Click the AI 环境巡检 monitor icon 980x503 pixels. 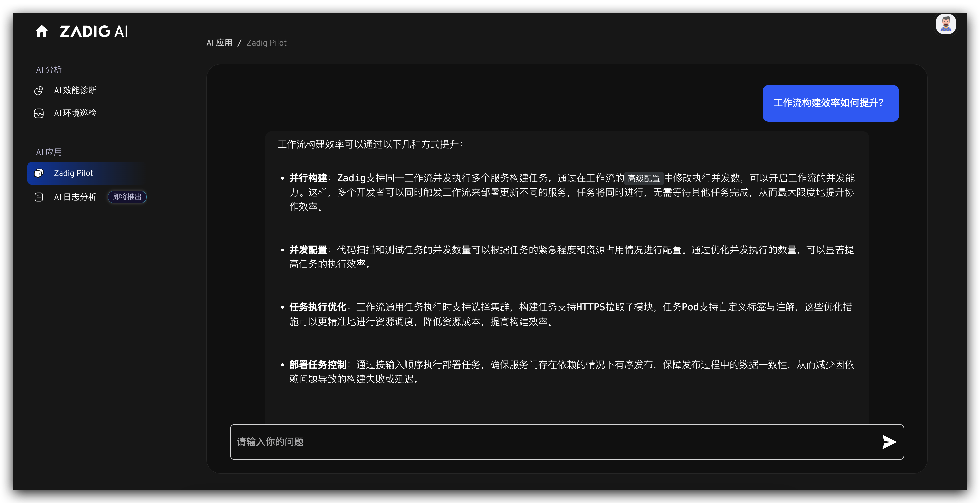pyautogui.click(x=39, y=113)
